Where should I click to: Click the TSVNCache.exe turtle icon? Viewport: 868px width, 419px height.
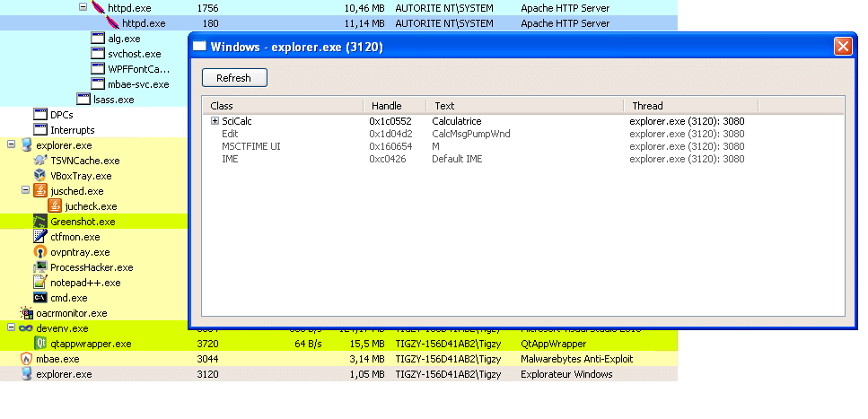pos(40,161)
